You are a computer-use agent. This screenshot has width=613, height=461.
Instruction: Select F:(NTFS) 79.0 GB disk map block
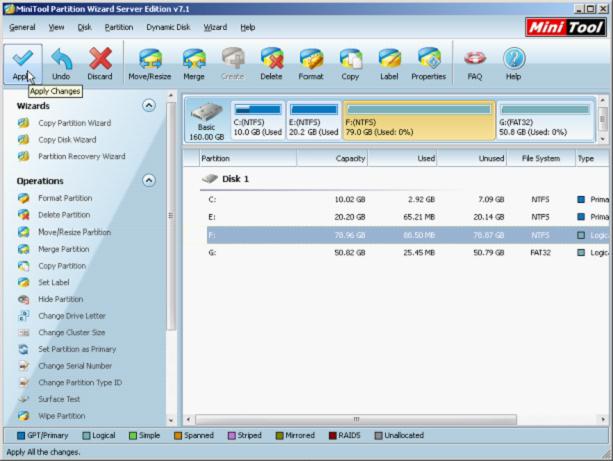coord(419,120)
